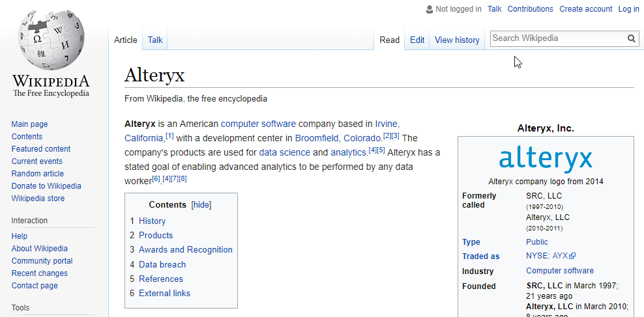
Task: Click the not-logged-in user icon
Action: 430,9
